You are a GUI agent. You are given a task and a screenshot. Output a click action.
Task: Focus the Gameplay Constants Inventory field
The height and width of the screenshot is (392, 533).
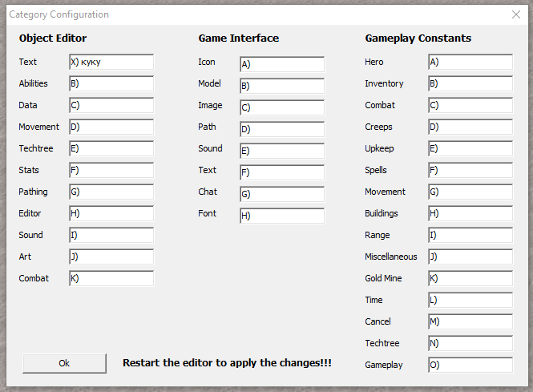tap(470, 84)
